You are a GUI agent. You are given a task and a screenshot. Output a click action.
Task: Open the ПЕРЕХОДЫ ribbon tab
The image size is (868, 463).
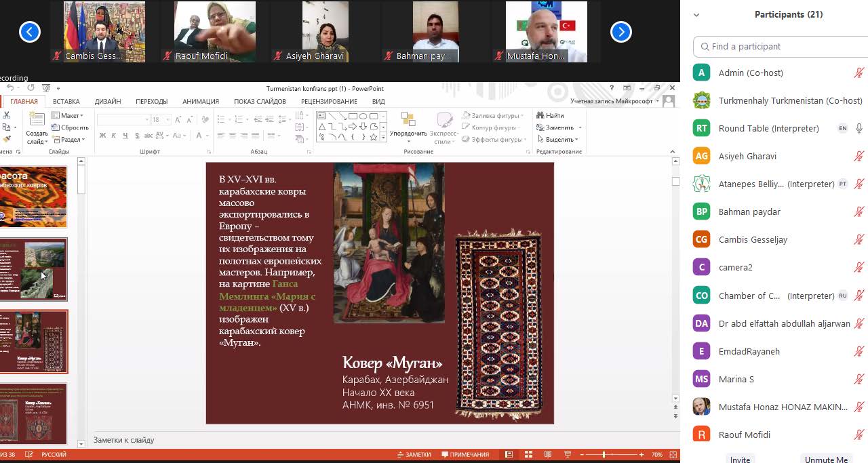coord(152,102)
